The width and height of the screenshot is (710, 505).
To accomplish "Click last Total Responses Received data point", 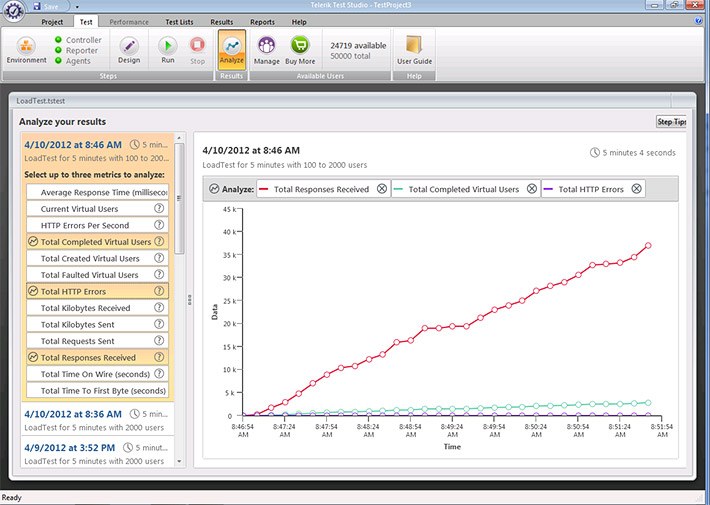I will click(x=648, y=245).
